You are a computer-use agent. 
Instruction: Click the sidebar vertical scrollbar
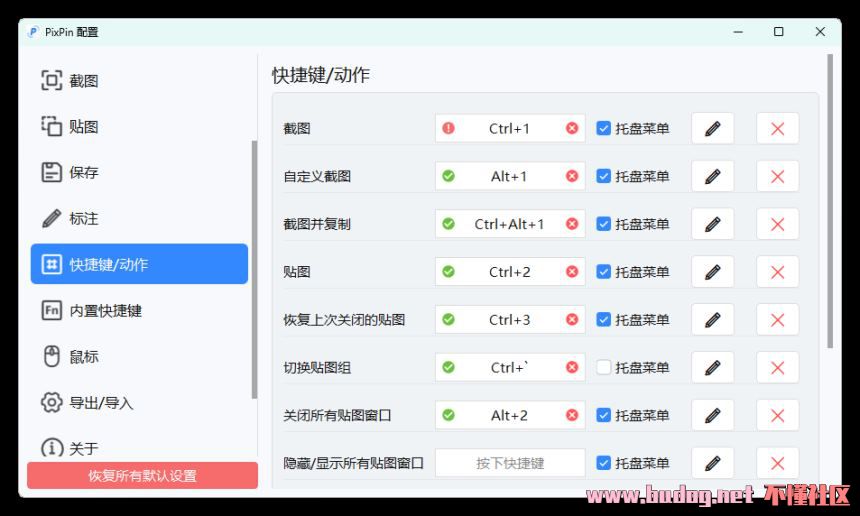click(x=254, y=269)
